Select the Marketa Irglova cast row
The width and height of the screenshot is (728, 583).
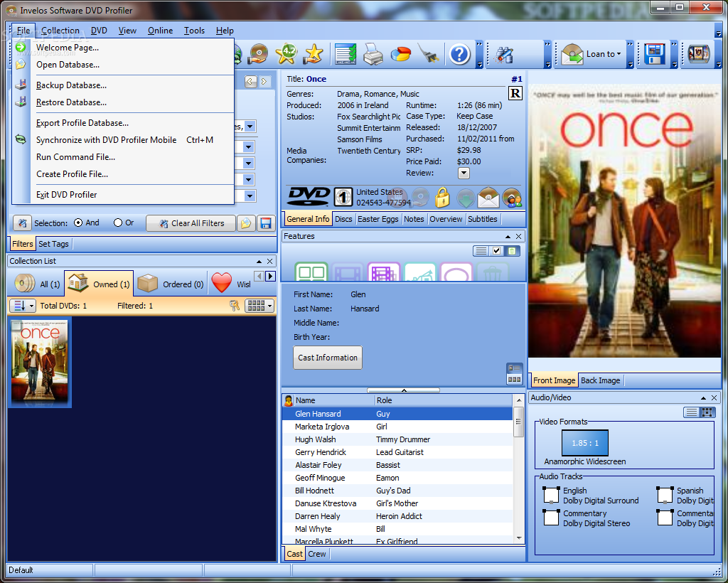[397, 427]
